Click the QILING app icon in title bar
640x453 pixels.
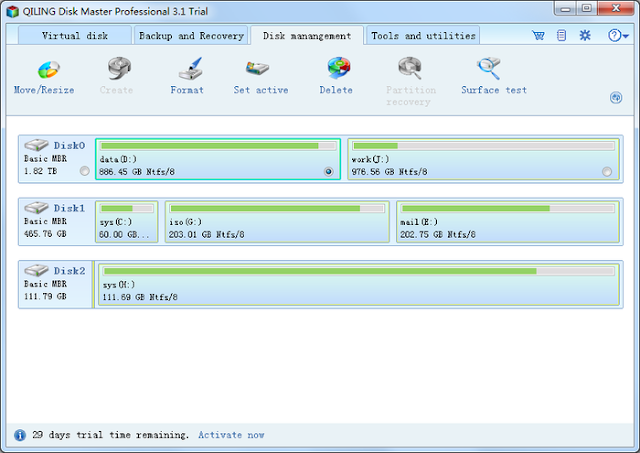point(13,11)
